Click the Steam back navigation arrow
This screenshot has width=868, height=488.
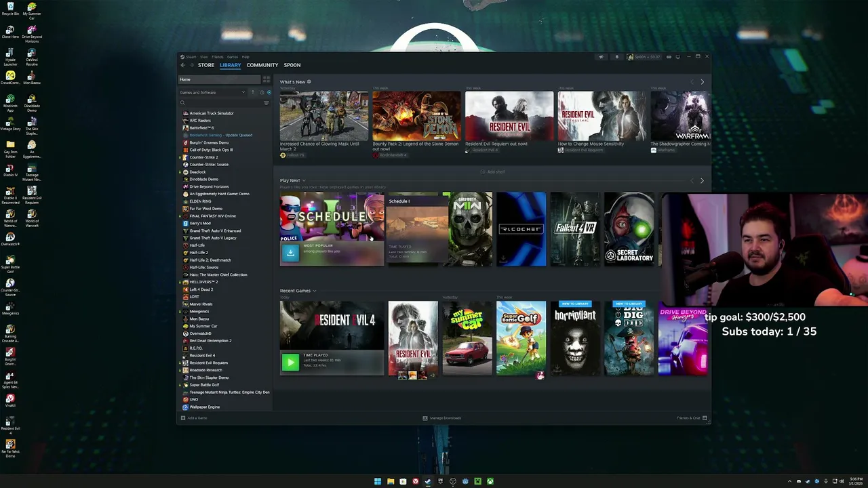click(182, 65)
